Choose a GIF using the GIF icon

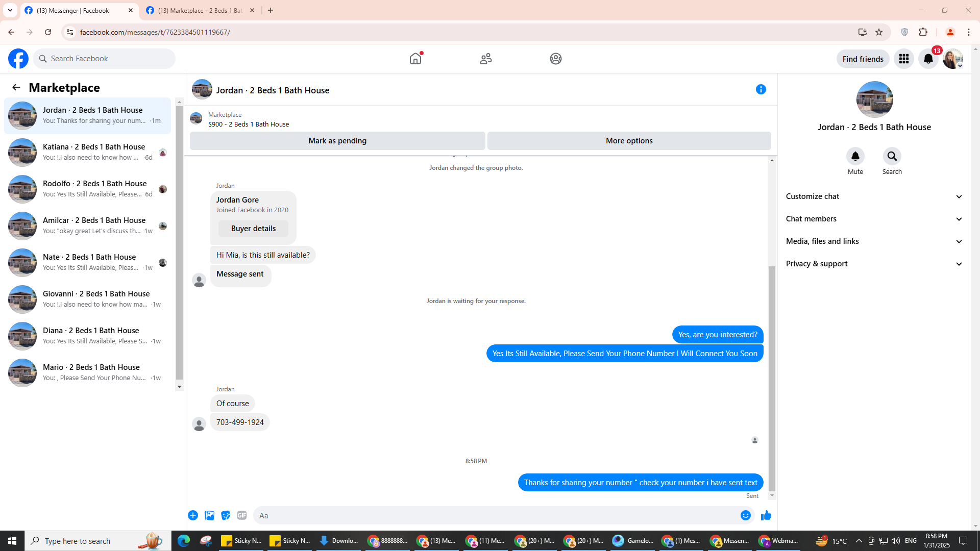242,515
